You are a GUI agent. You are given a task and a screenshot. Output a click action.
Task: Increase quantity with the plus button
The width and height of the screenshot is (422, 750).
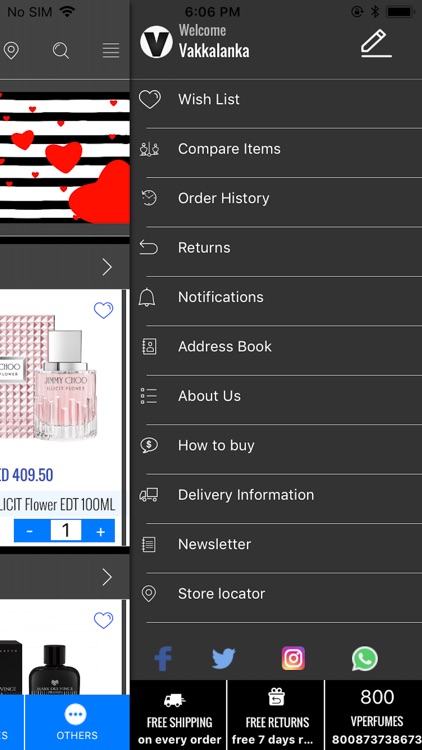pos(99,531)
